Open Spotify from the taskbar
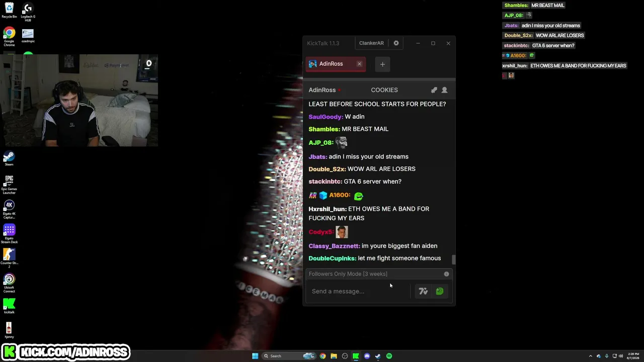 389,356
